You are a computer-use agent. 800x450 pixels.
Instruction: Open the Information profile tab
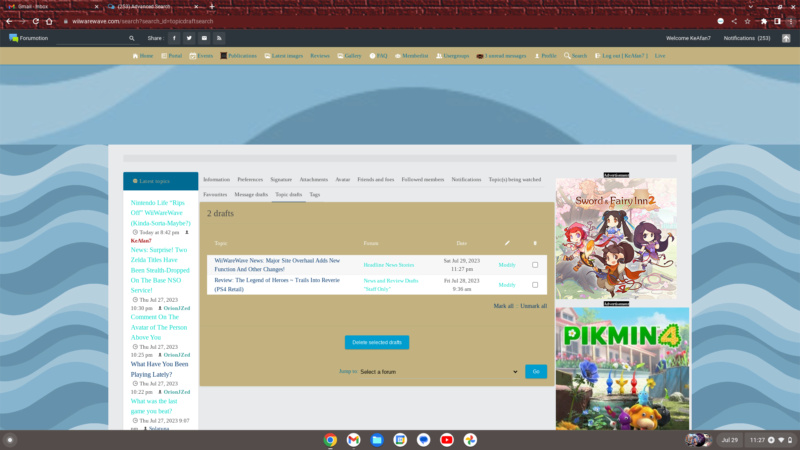216,180
